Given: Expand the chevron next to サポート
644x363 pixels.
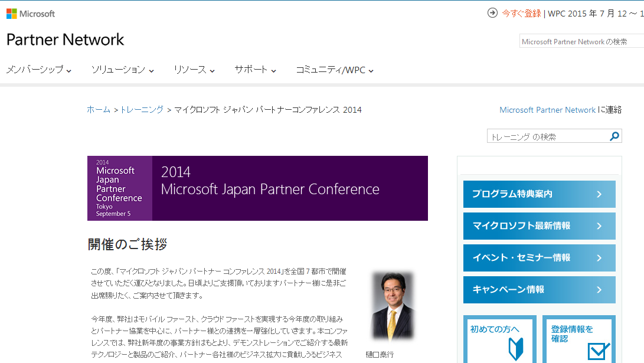Looking at the screenshot, I should coord(273,71).
